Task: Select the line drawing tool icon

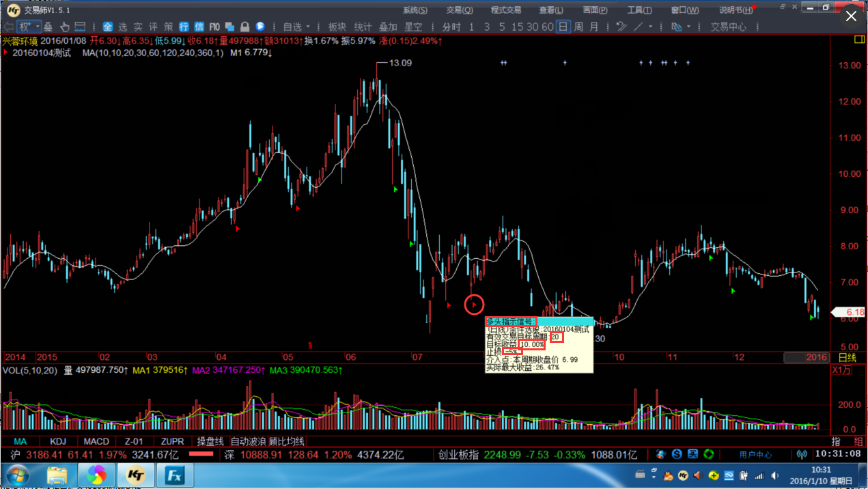Action: pyautogui.click(x=639, y=27)
